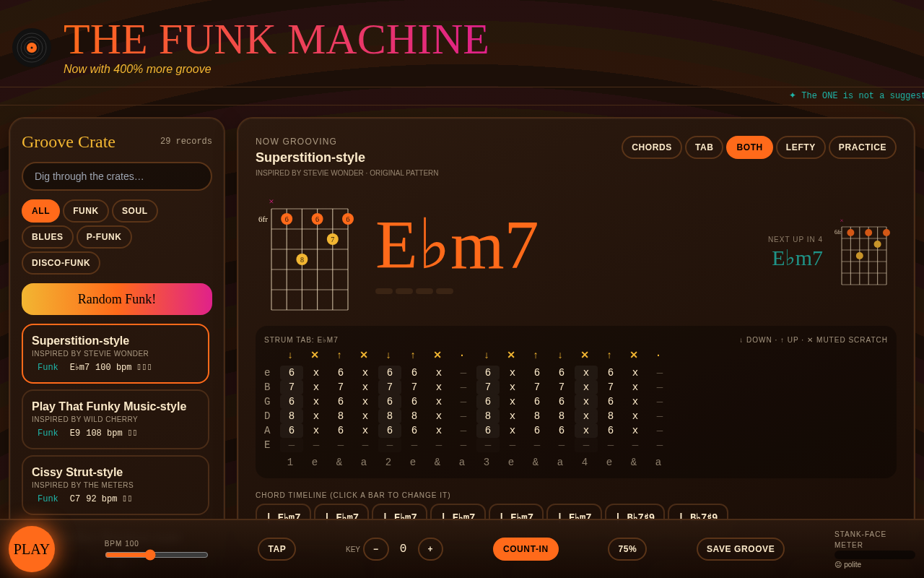This screenshot has width=924, height=578.
Task: Lower the key with minus button
Action: tap(376, 549)
